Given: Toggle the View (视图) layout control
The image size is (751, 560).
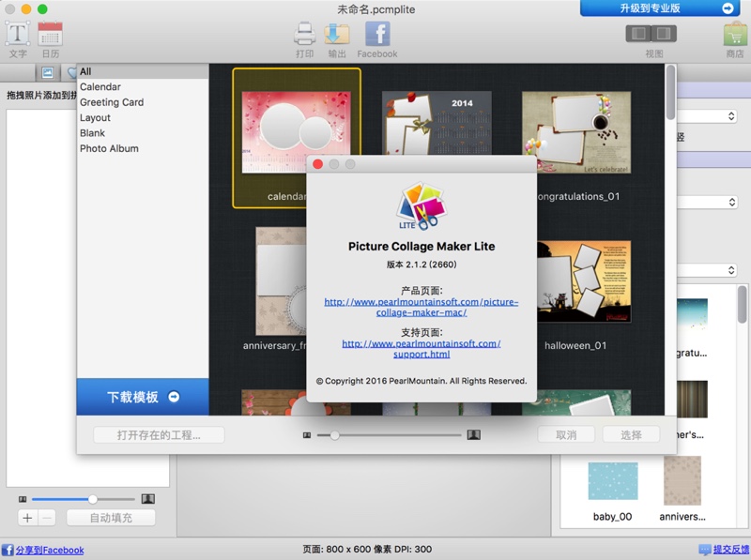Looking at the screenshot, I should pos(651,34).
